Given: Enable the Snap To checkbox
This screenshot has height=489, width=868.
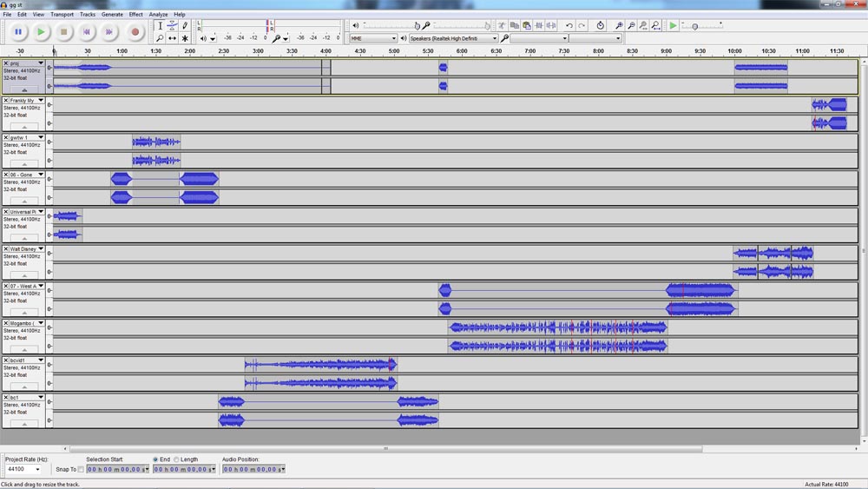Looking at the screenshot, I should tap(82, 469).
